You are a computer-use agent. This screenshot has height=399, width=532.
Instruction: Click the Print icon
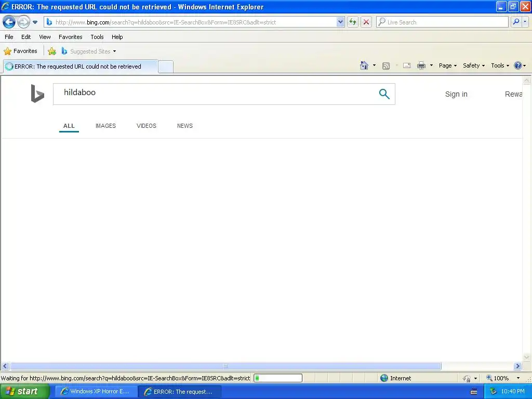click(421, 65)
